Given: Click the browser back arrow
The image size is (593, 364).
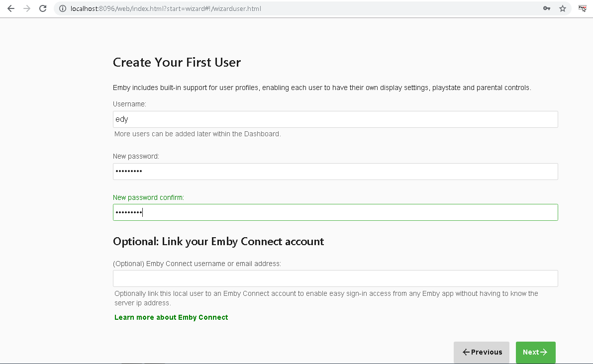Looking at the screenshot, I should coord(11,8).
